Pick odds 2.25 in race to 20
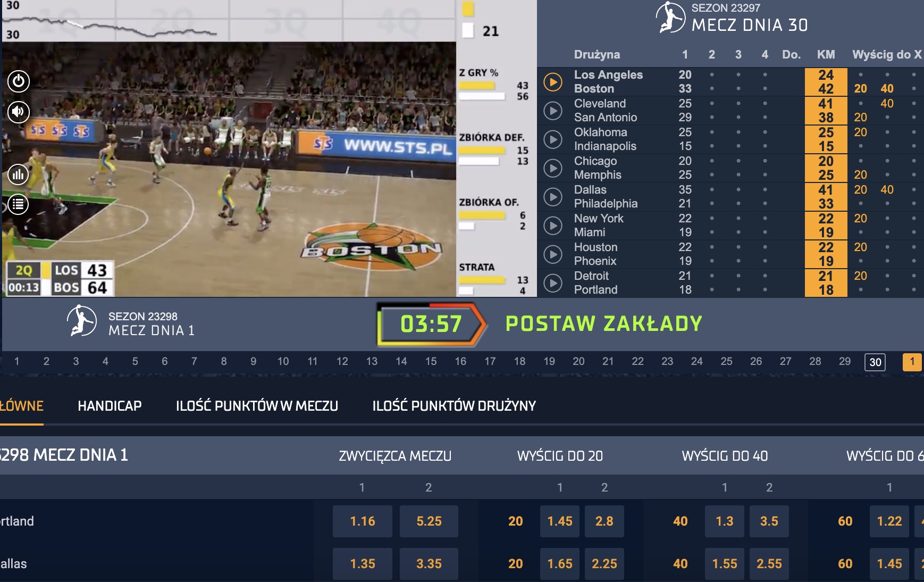 (x=604, y=564)
